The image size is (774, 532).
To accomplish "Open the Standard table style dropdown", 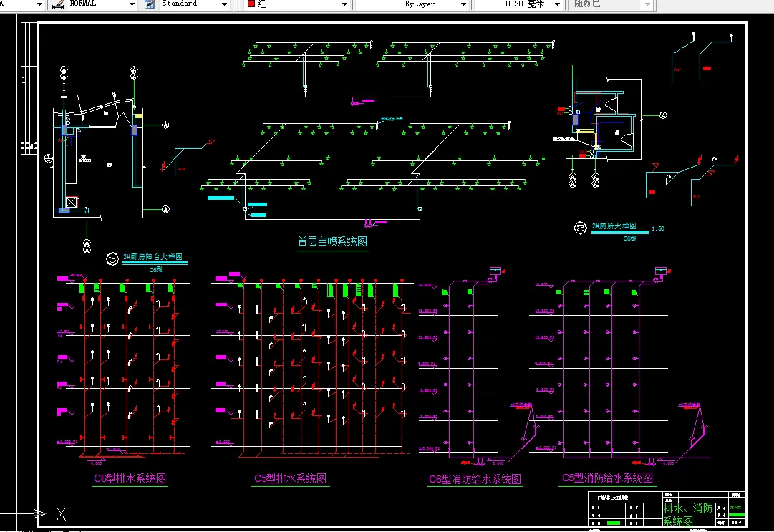I will pos(224,4).
